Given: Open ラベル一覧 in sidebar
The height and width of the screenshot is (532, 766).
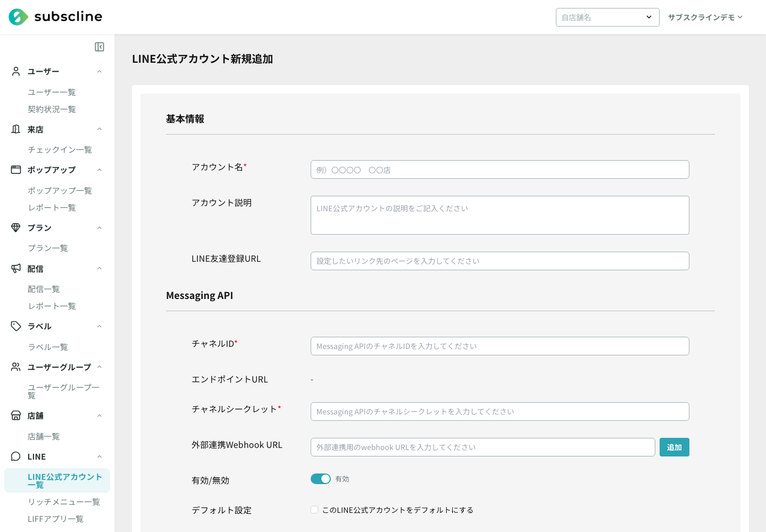Looking at the screenshot, I should [x=48, y=347].
